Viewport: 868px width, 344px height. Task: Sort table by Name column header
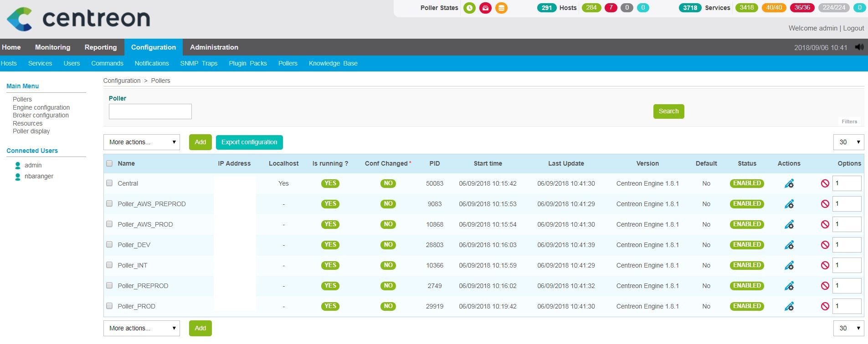126,163
